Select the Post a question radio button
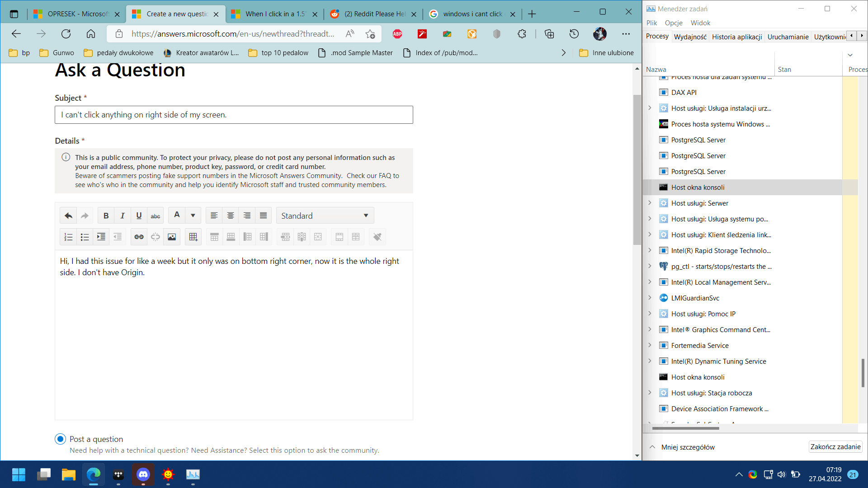Image resolution: width=868 pixels, height=488 pixels. 60,439
